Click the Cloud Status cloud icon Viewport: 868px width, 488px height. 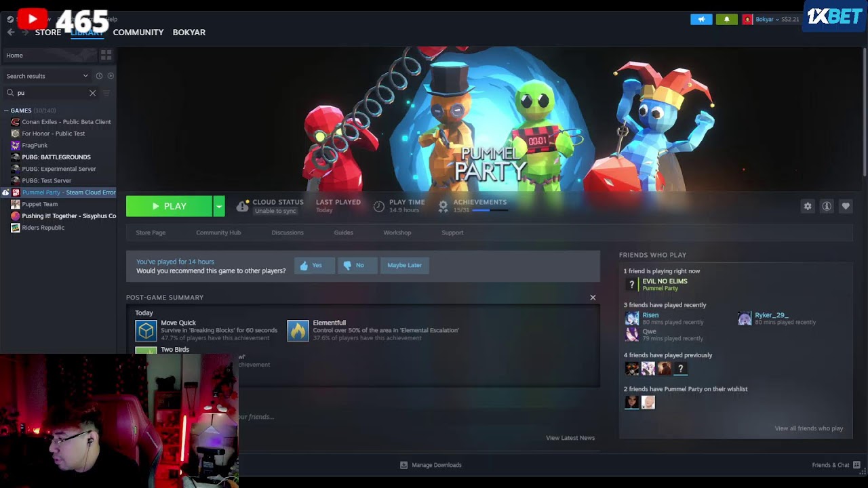pos(242,206)
